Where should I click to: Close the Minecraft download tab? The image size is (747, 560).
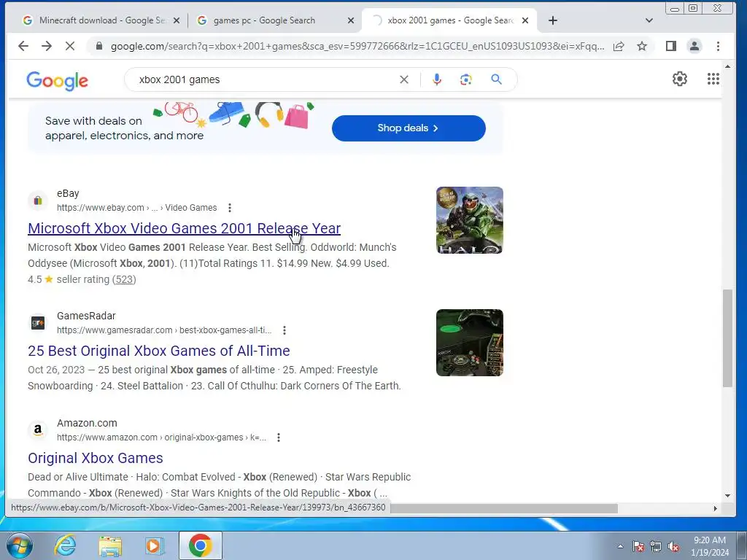click(177, 20)
